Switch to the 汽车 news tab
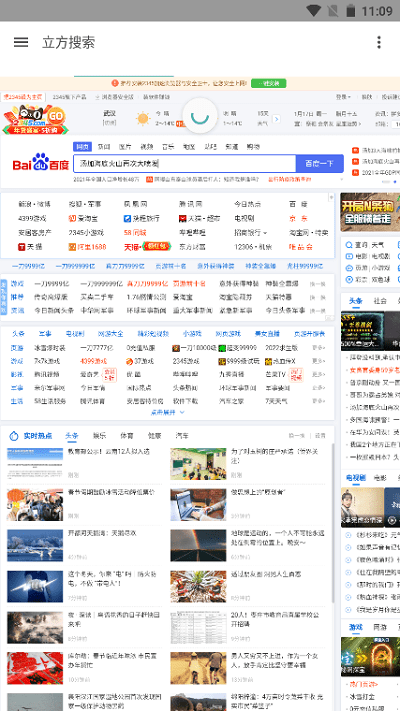400x711 pixels. (182, 436)
